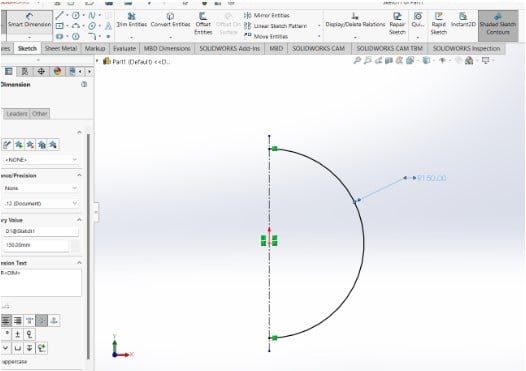Insert degree symbol
The width and height of the screenshot is (526, 371).
[7, 334]
